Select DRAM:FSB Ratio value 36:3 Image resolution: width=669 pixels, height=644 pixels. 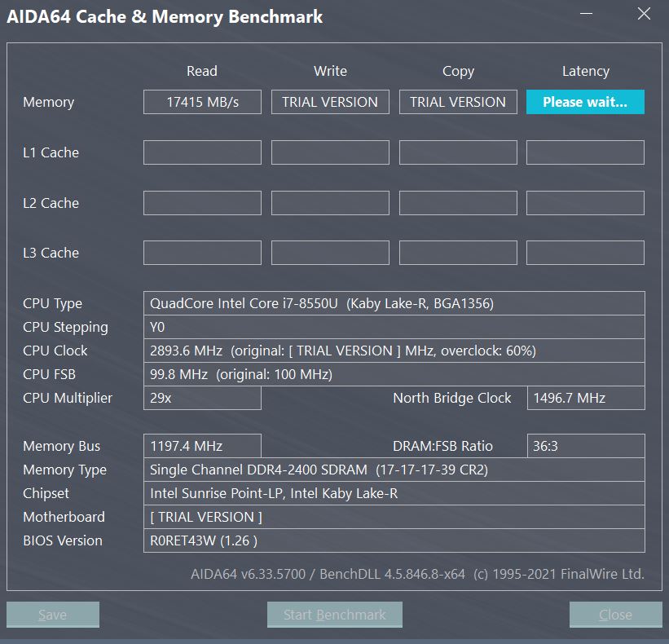(586, 446)
